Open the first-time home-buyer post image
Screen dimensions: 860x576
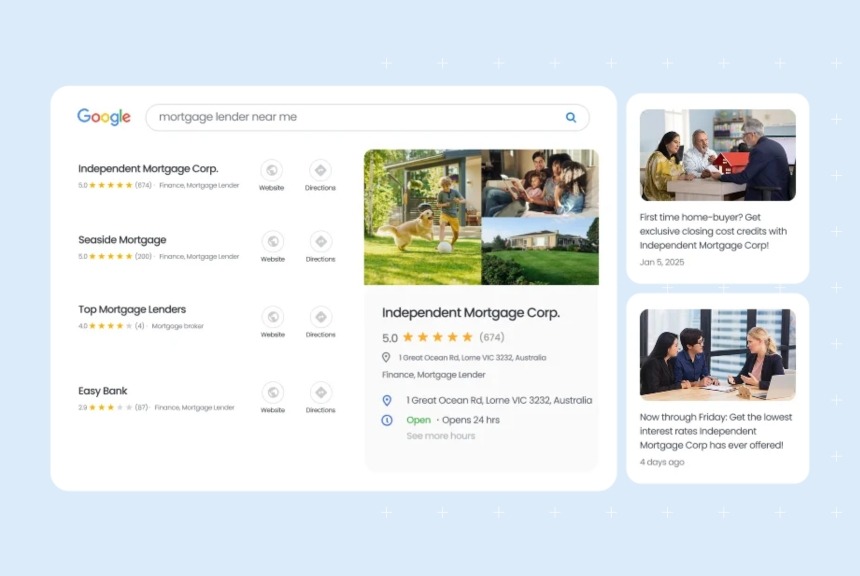[717, 155]
